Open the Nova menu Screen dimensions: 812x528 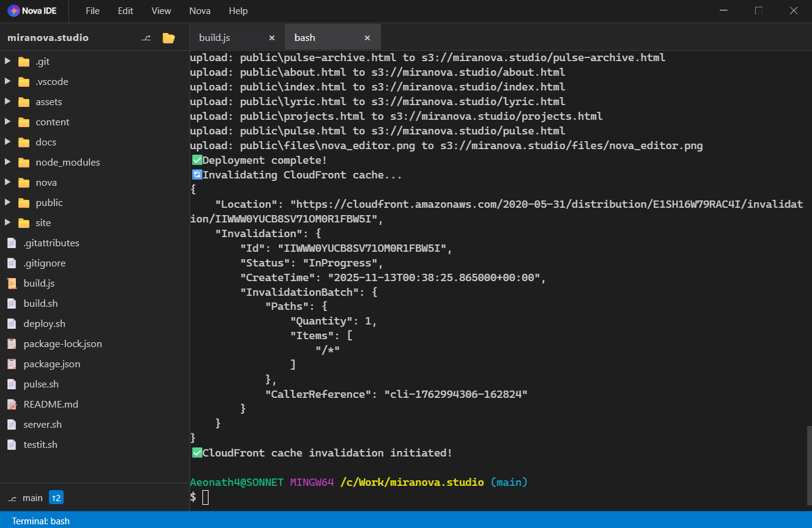click(200, 10)
